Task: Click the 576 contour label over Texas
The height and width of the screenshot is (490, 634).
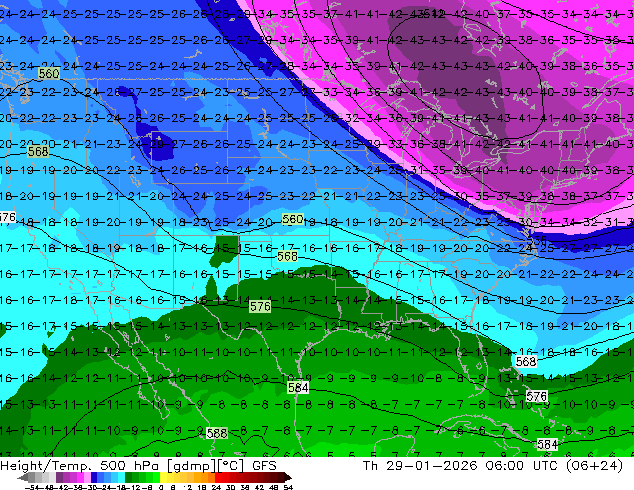Action: (x=260, y=306)
